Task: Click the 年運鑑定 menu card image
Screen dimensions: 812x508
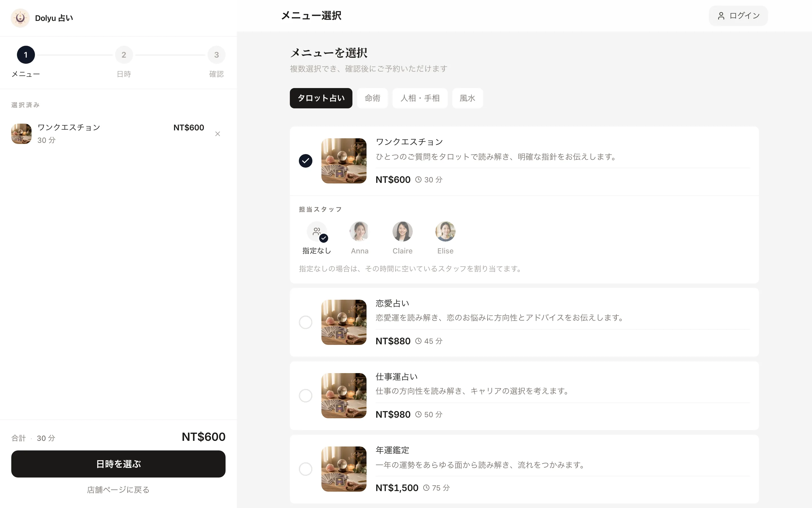Action: (344, 469)
